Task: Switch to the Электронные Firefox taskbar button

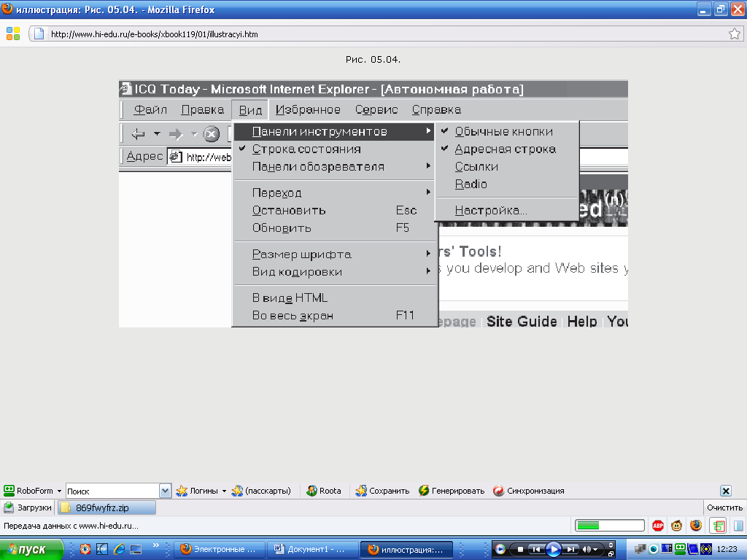Action: 219,550
